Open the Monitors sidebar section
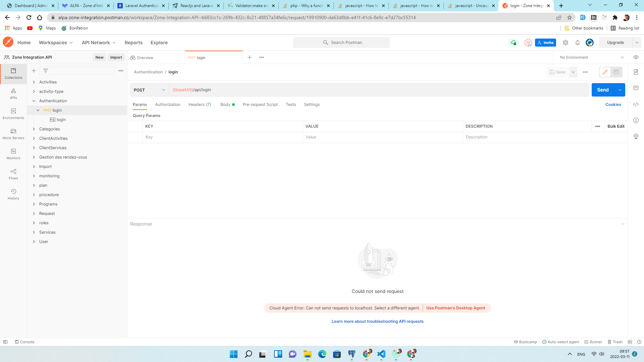This screenshot has height=362, width=644. (13, 154)
